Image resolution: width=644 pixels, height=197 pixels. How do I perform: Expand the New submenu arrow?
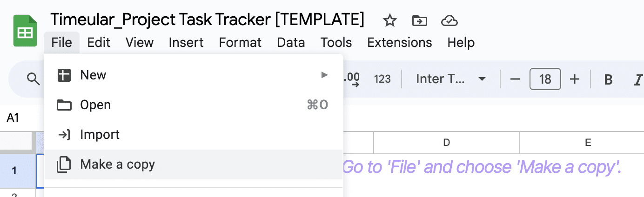pos(324,75)
